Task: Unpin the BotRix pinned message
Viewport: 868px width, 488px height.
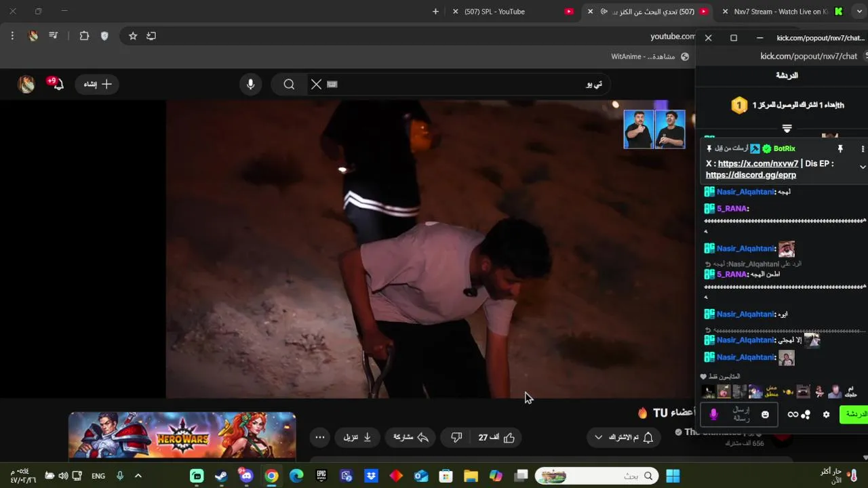Action: [840, 149]
